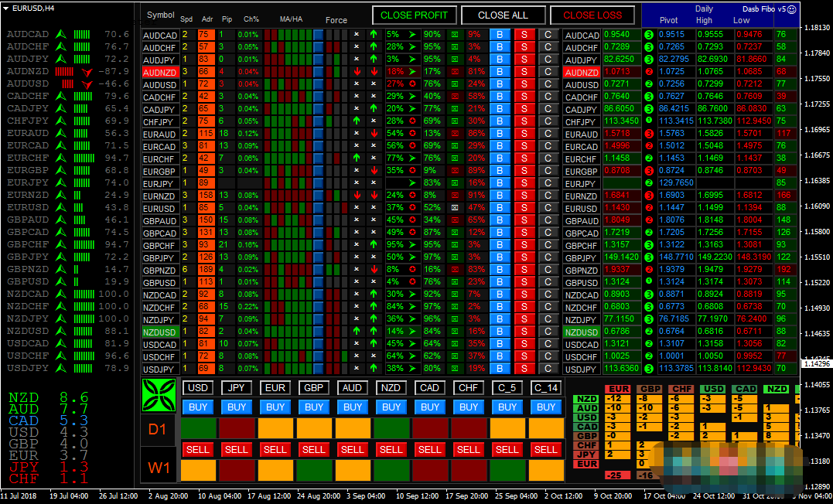Click the green circled 3 icon for AUDCAD
This screenshot has width=833, height=504.
click(x=648, y=35)
